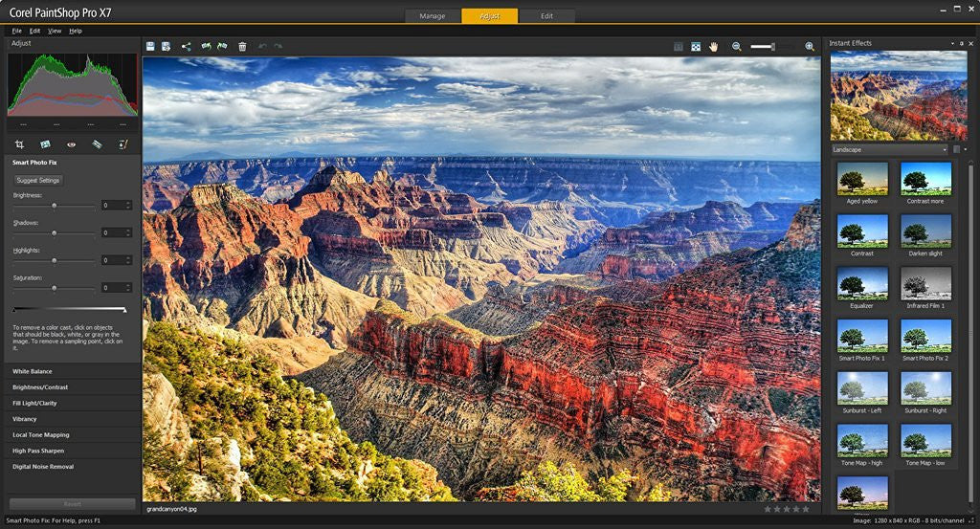Viewport: 980px width, 529px height.
Task: Select the Crop tool in Adjust panel
Action: tap(19, 144)
